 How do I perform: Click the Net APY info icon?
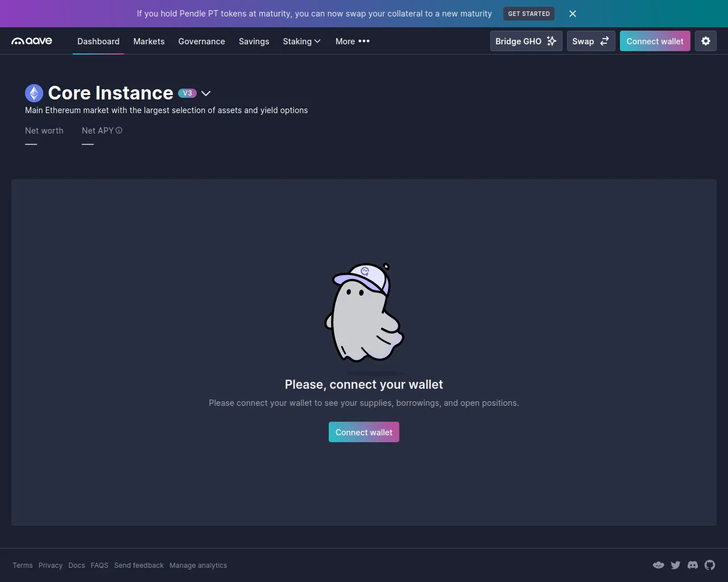coord(119,130)
